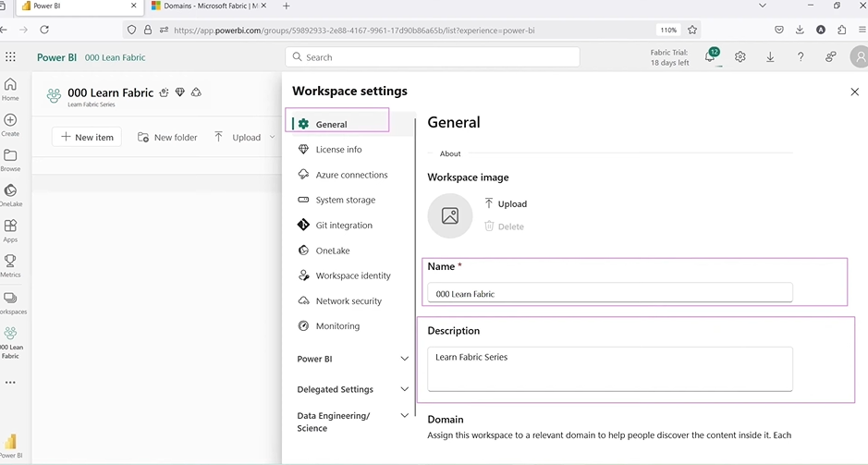The width and height of the screenshot is (868, 465).
Task: Go to Home in left navigation
Action: [10, 90]
